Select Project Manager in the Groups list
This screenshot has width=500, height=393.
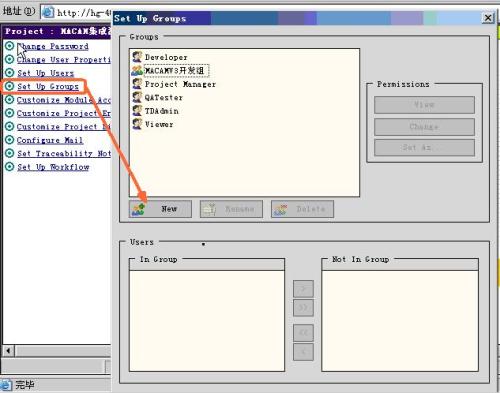180,84
